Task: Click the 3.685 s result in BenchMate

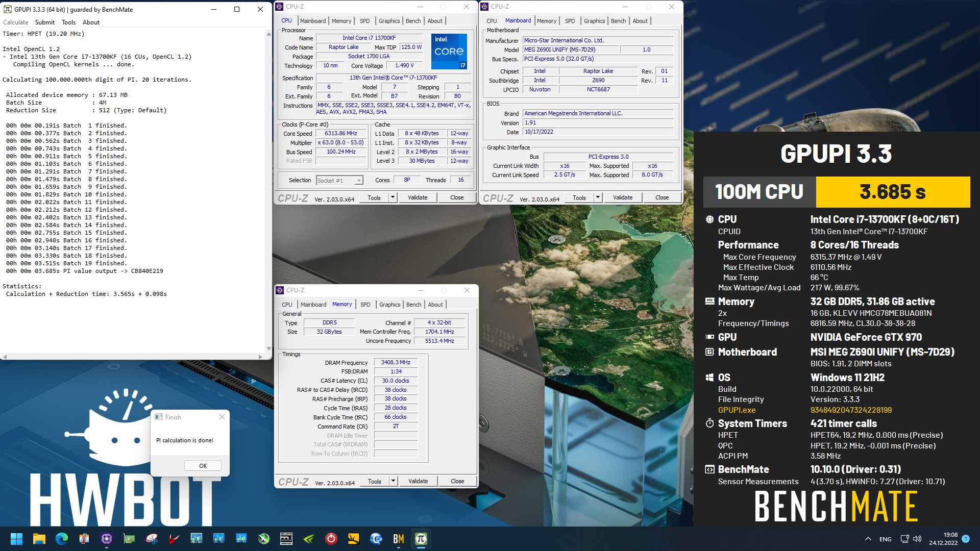Action: [892, 192]
